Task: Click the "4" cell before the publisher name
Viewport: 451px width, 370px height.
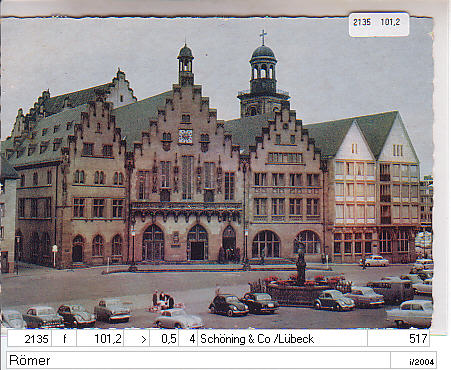Action: coord(188,339)
